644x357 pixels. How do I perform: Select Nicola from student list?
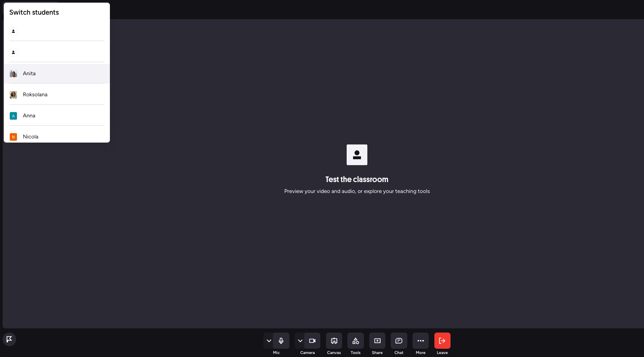click(56, 137)
